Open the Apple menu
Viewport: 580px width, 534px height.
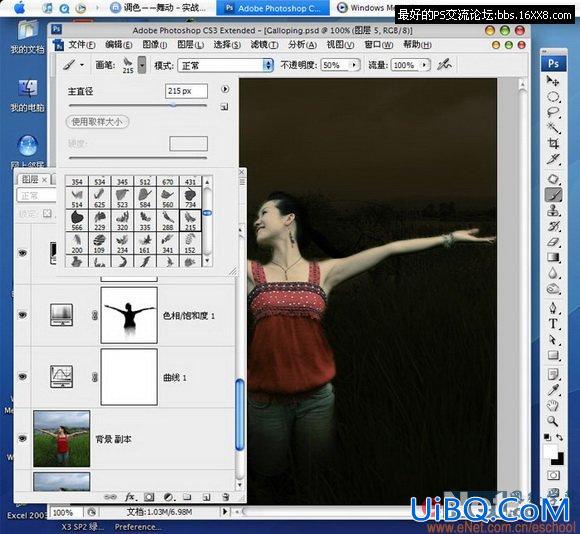coord(19,7)
